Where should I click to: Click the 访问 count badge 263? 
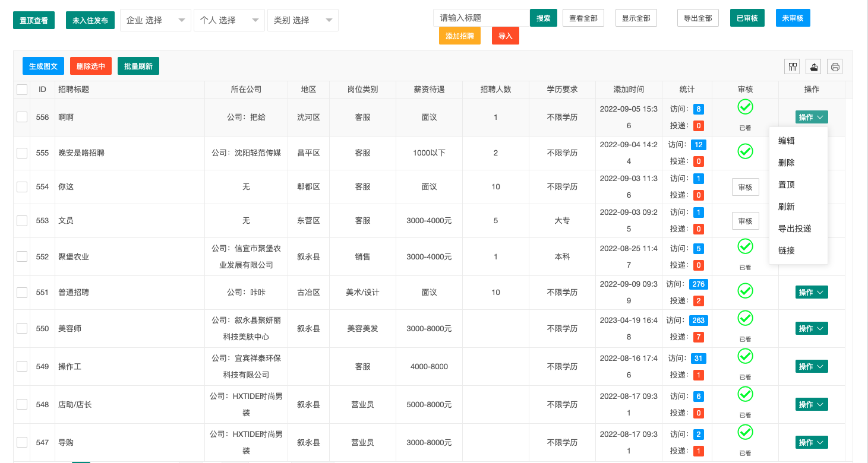(x=699, y=320)
